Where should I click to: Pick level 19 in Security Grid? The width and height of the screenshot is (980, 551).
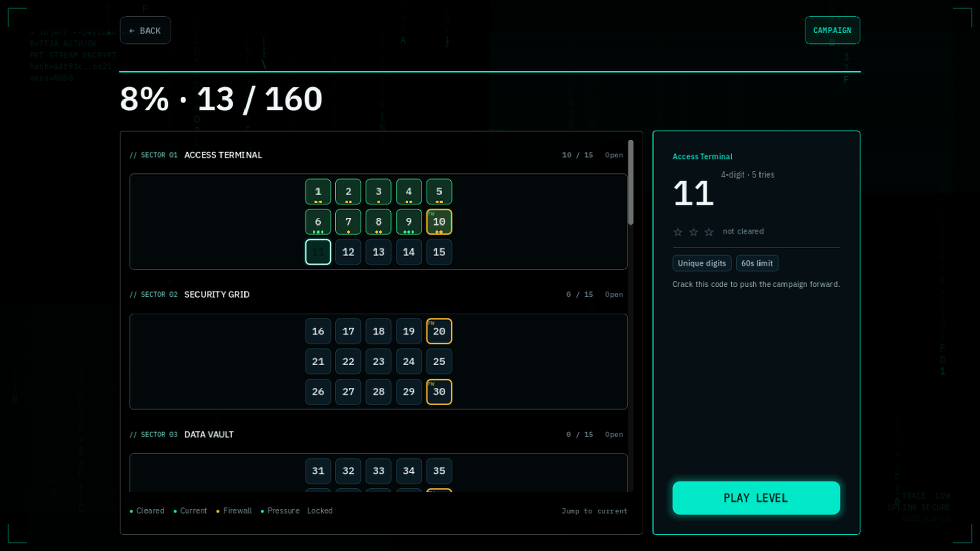coord(409,332)
